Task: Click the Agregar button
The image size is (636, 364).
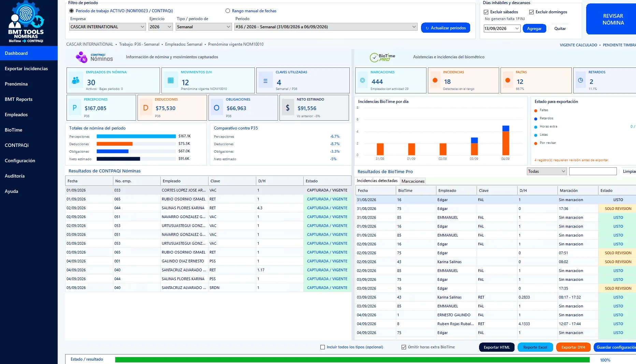Action: [x=534, y=29]
